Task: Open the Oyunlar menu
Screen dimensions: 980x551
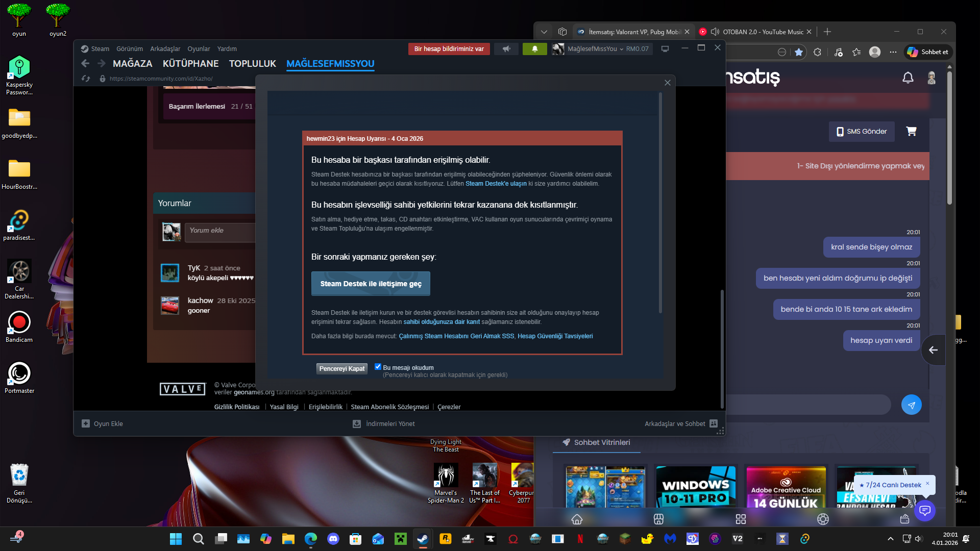Action: 199,49
